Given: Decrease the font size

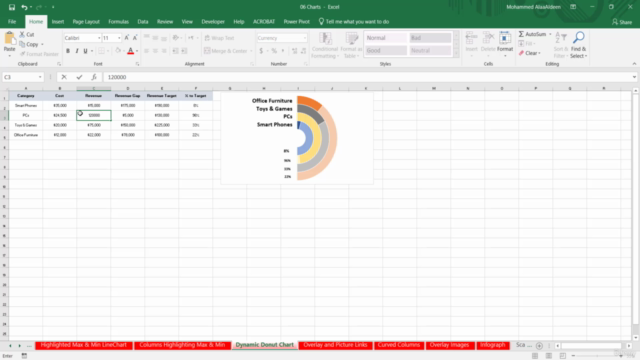Looking at the screenshot, I should [x=135, y=38].
